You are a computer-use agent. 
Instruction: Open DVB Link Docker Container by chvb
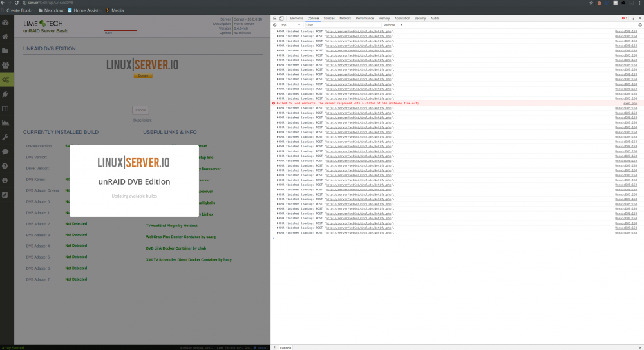176,248
